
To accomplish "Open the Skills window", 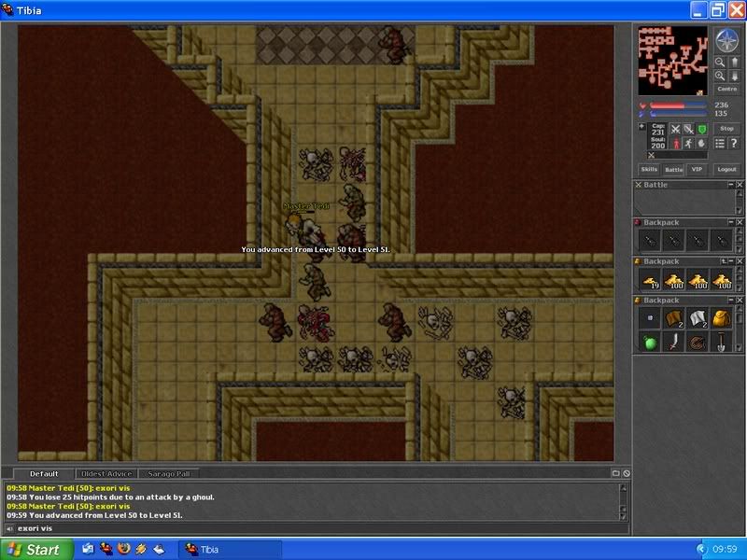I will (649, 170).
